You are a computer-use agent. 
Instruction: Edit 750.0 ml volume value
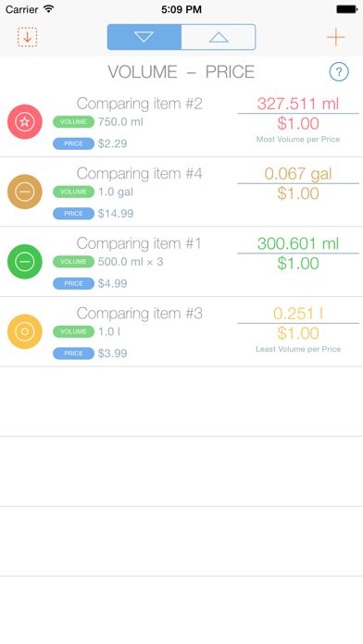(120, 122)
